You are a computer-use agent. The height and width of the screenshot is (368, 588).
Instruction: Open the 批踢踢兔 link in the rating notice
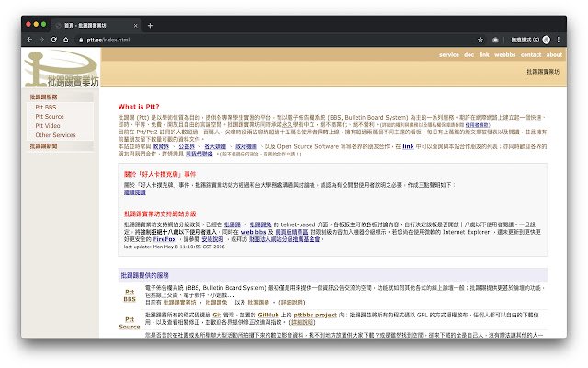pos(260,224)
